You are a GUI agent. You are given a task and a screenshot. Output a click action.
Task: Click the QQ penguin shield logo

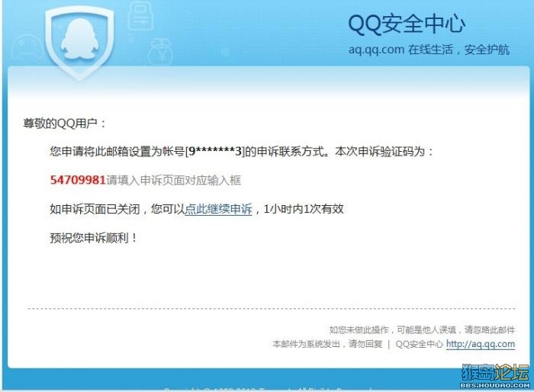click(79, 43)
